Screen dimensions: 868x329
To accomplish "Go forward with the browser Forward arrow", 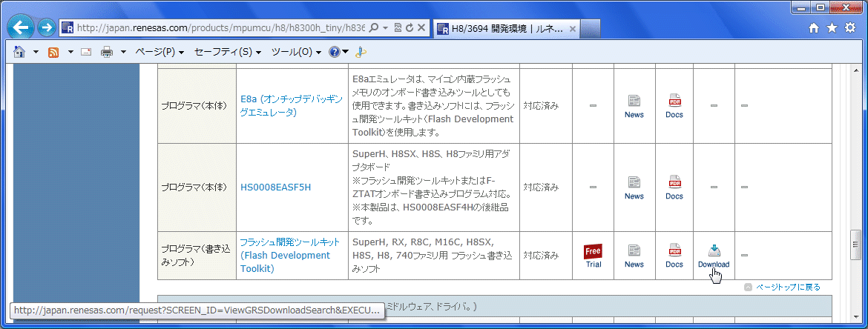I will point(47,27).
